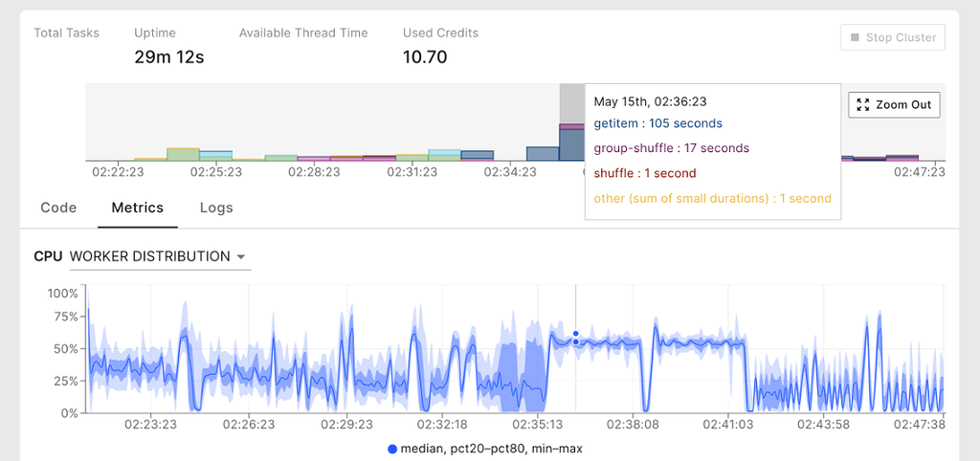The width and height of the screenshot is (980, 461).
Task: Open the WORKER DISTRIBUTION dropdown
Action: [x=160, y=256]
